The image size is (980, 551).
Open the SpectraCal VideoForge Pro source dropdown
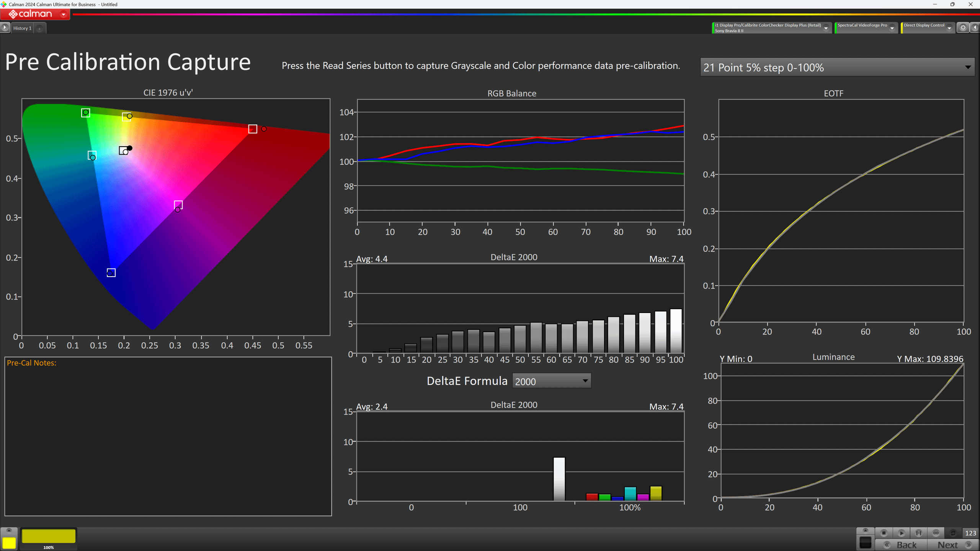892,28
